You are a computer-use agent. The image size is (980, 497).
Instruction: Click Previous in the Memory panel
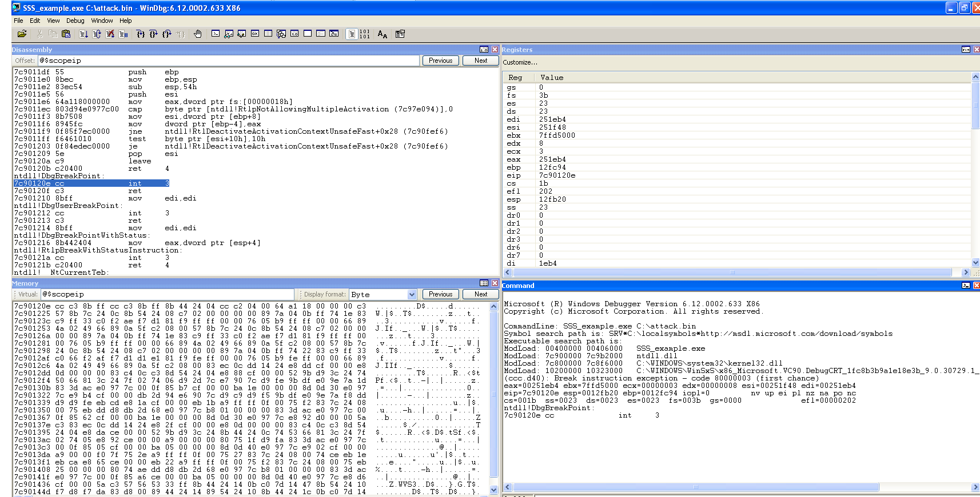click(440, 294)
